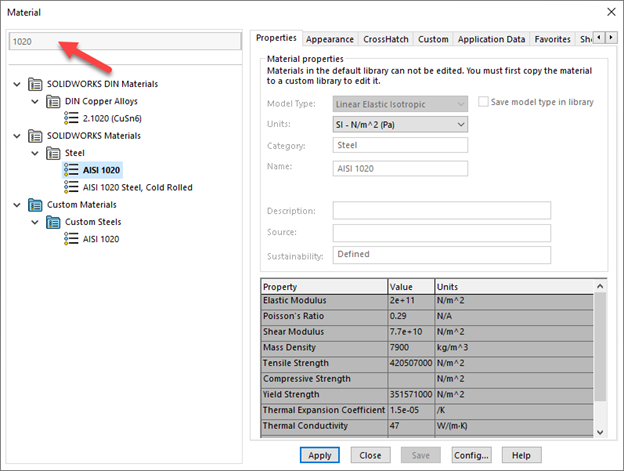624x471 pixels.
Task: Click the Apply button
Action: [x=320, y=455]
